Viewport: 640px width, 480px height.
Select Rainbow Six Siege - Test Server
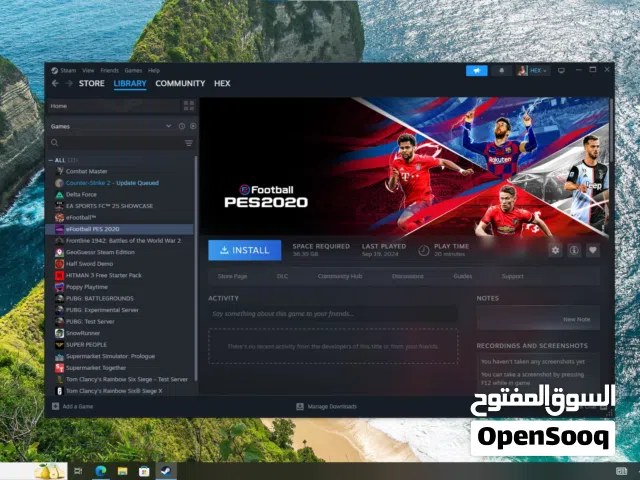pos(120,380)
